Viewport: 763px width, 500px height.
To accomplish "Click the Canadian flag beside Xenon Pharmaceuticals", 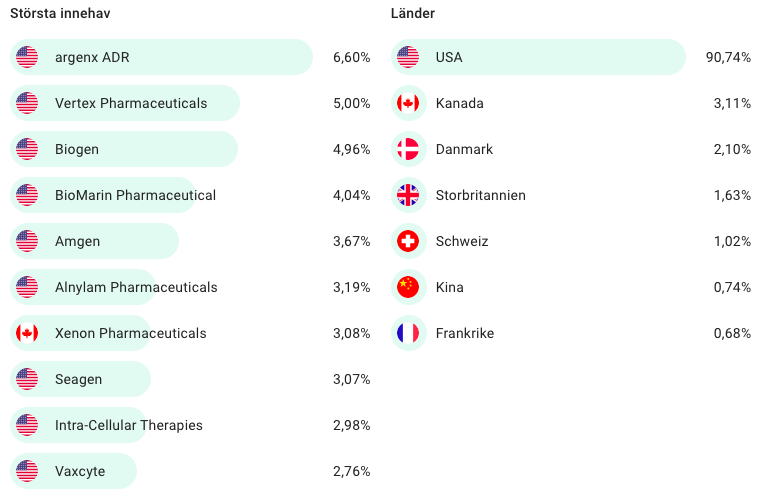I will [27, 333].
